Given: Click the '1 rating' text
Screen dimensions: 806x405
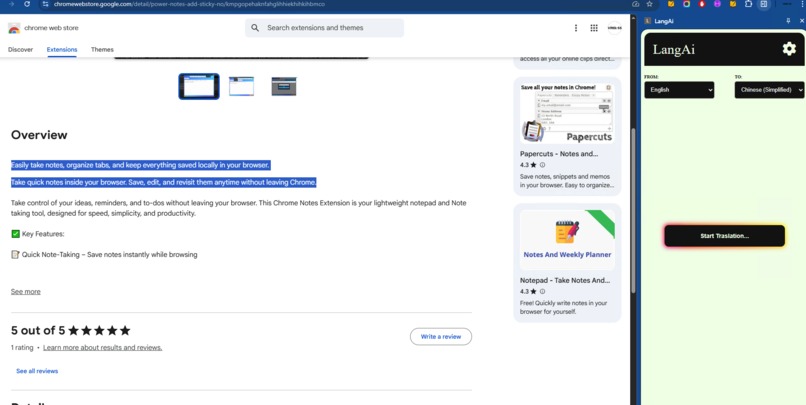Looking at the screenshot, I should coord(22,347).
